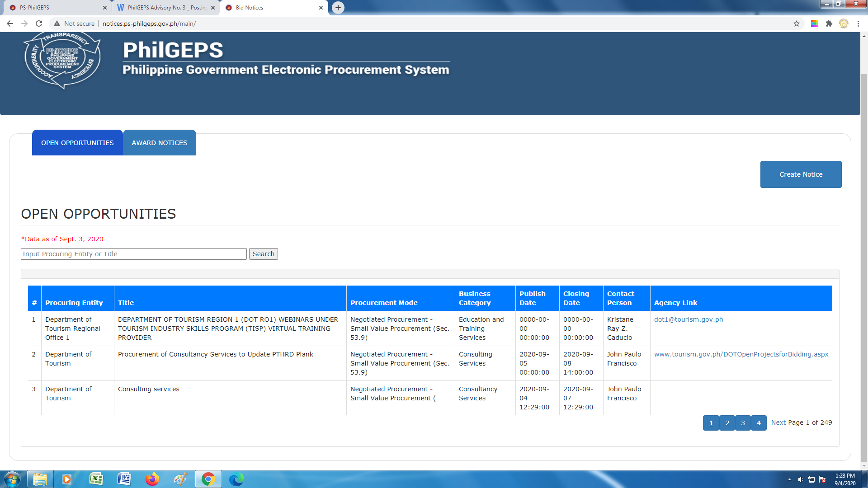
Task: Open a new browser tab
Action: click(338, 8)
